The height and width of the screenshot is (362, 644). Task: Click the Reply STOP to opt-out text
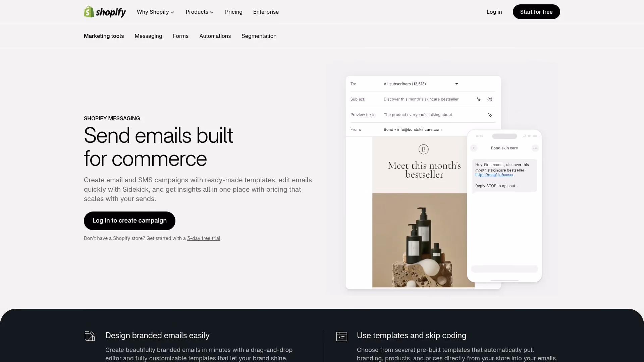[x=495, y=186]
